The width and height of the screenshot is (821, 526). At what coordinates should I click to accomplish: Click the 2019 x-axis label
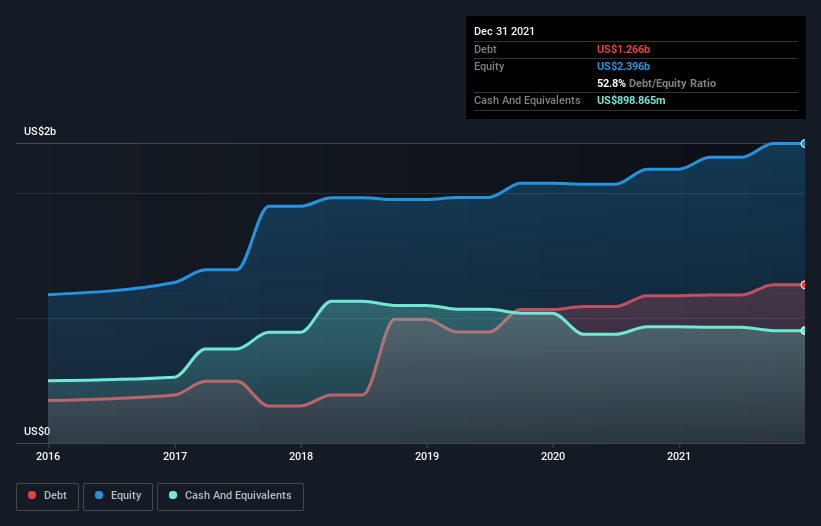coord(427,456)
